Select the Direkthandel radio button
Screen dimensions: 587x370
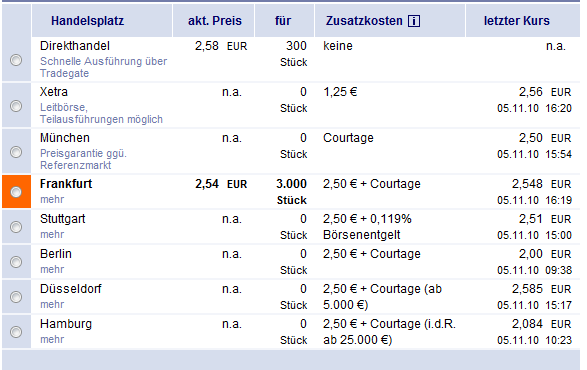pyautogui.click(x=16, y=60)
